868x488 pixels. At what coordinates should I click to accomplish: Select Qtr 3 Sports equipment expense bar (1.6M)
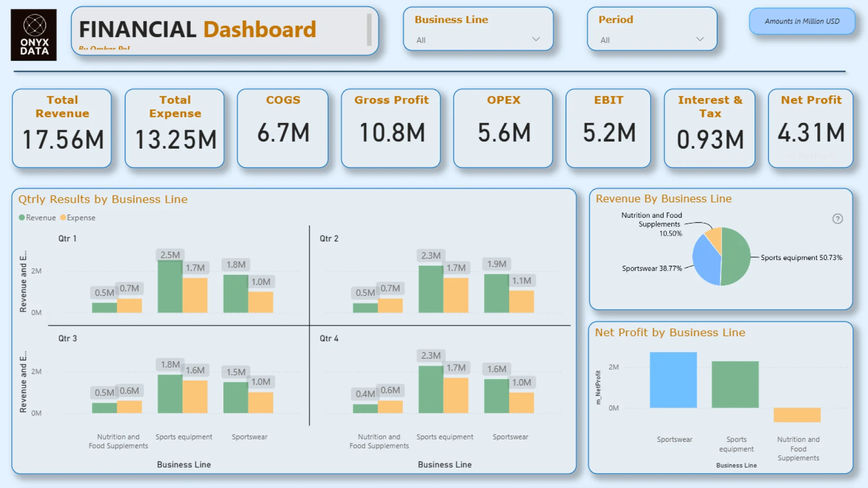[195, 397]
